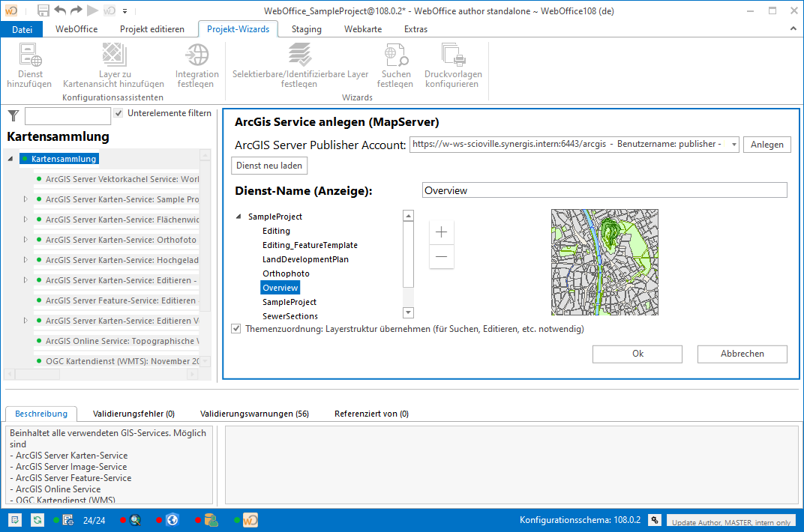
Task: Collapse the Kartensammlung tree node
Action: [10, 159]
